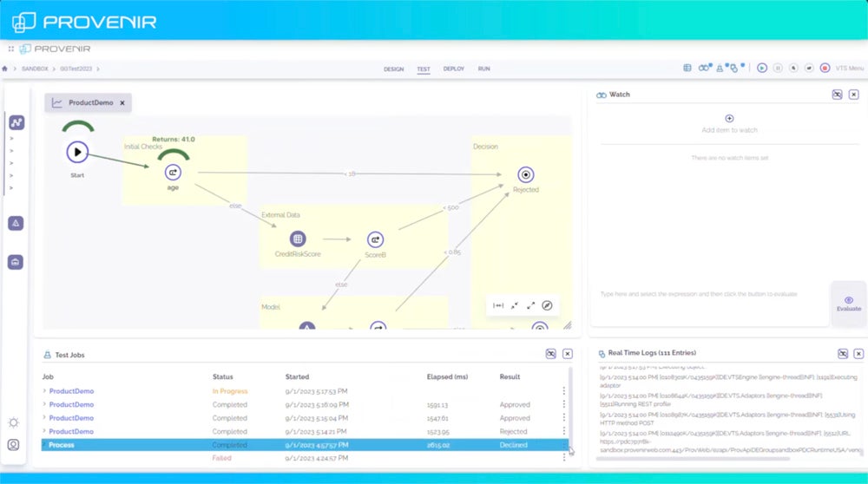Screen dimensions: 868x484
Task: Click the pause button in top toolbar
Action: (778, 68)
